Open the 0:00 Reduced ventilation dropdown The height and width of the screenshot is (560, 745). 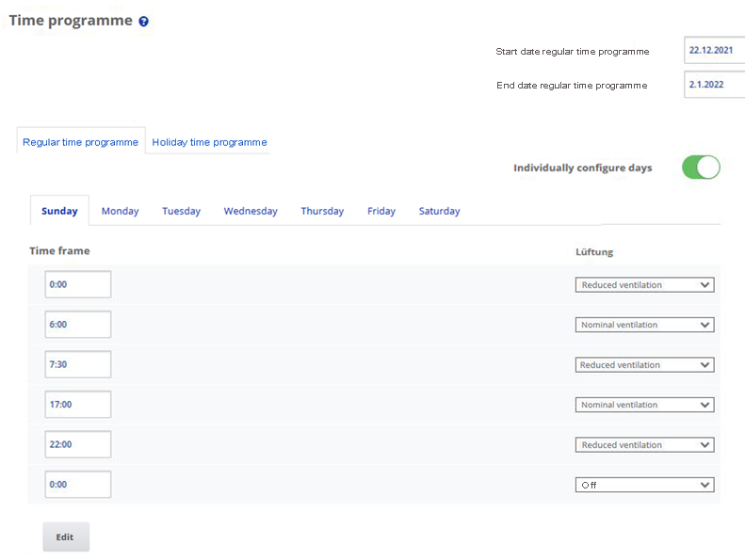tap(644, 285)
